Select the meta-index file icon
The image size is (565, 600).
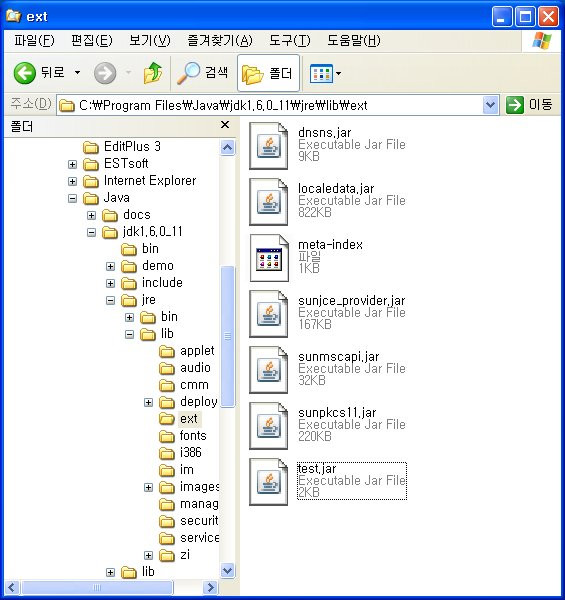(269, 258)
